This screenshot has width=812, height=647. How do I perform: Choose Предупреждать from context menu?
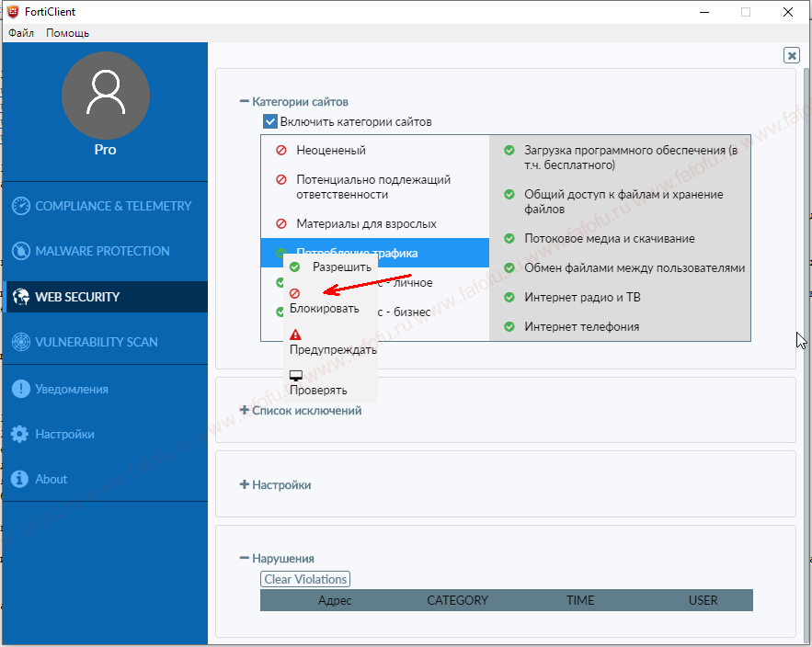[x=330, y=342]
